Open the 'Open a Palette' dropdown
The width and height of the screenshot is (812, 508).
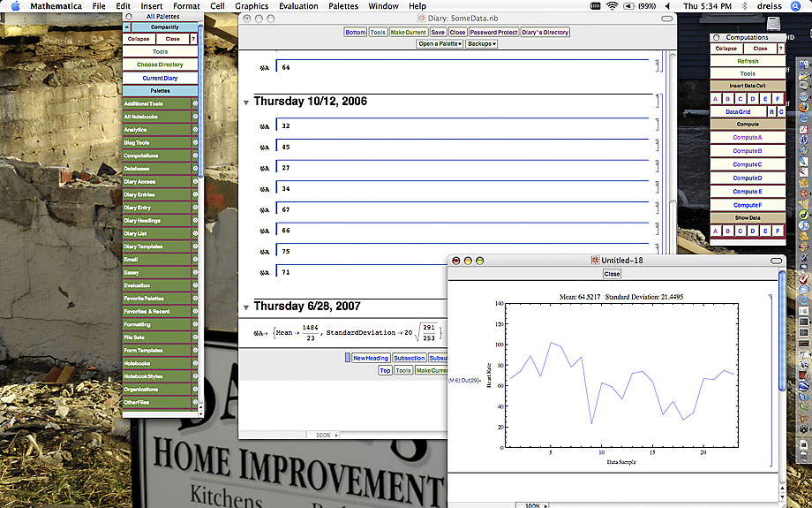pyautogui.click(x=439, y=43)
